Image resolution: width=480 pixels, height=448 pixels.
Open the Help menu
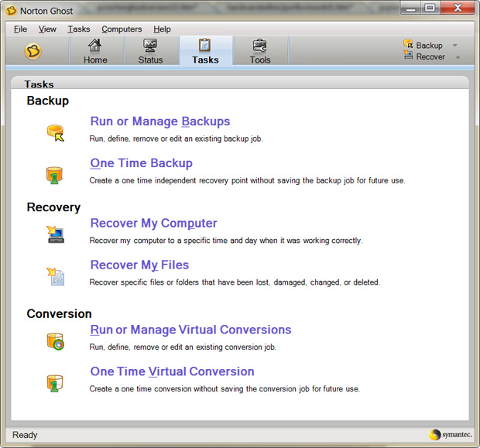coord(162,29)
